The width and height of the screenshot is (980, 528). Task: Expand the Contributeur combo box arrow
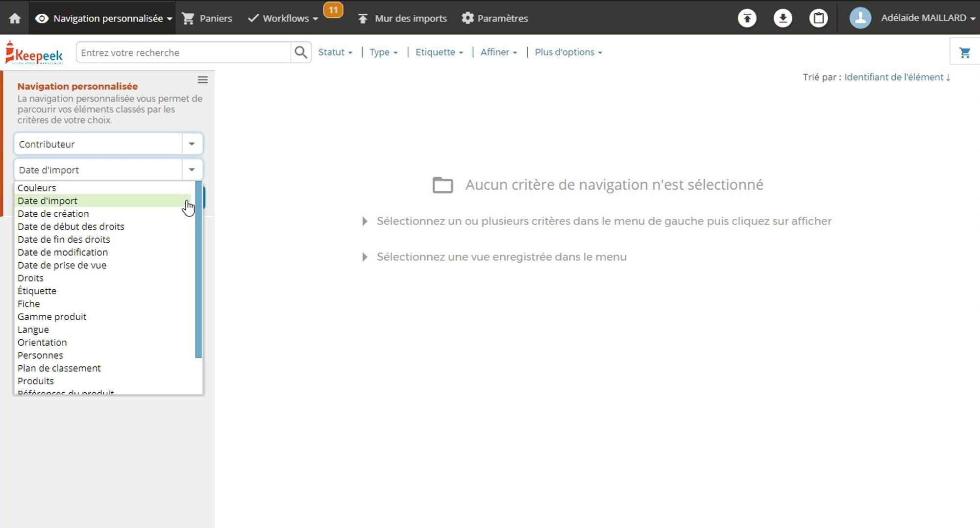tap(192, 144)
